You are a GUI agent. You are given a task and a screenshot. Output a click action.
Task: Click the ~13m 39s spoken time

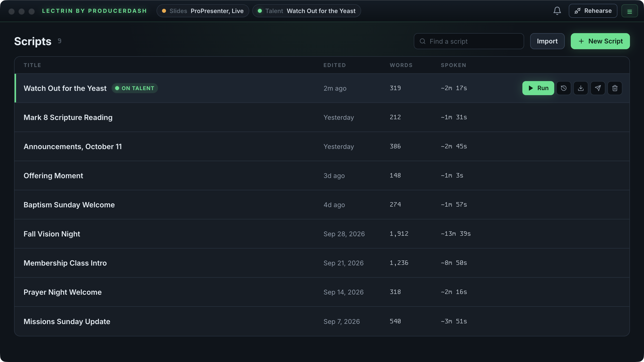(x=456, y=234)
